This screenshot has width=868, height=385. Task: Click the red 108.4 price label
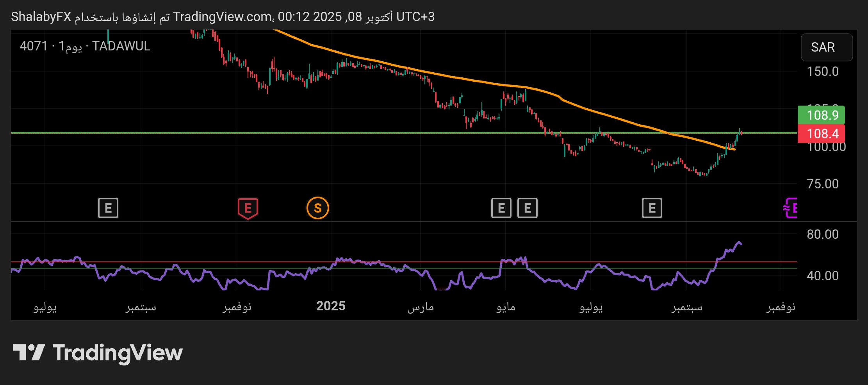821,134
